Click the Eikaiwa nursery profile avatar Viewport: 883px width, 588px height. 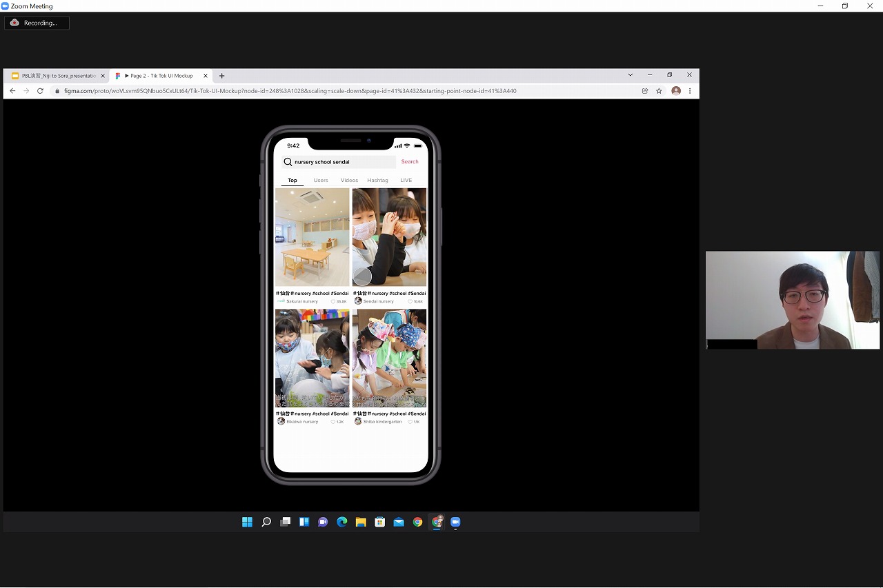click(x=281, y=421)
